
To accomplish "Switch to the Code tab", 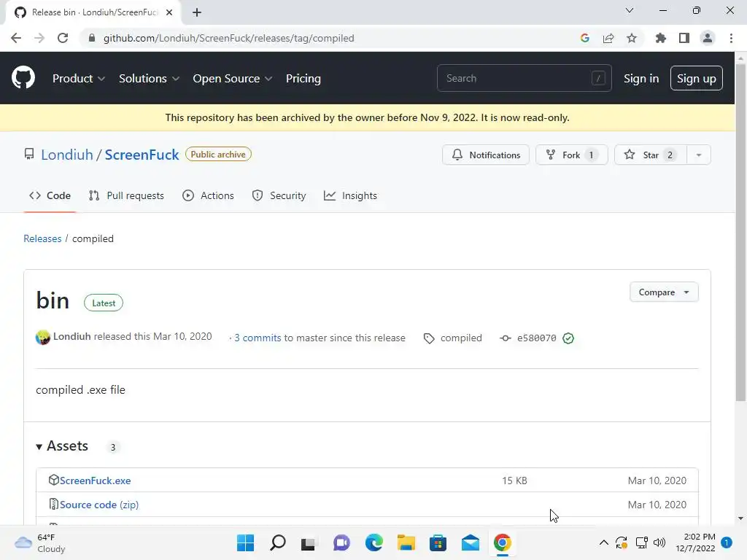I will click(50, 195).
